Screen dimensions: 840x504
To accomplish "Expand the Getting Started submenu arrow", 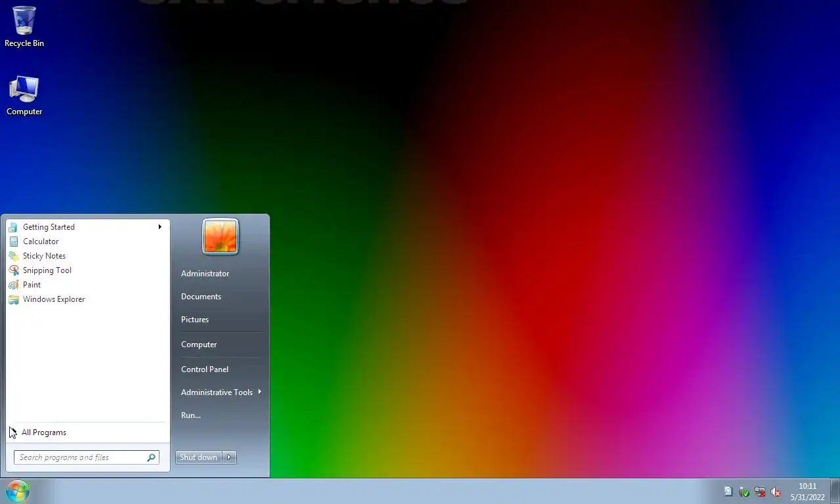I will pos(159,227).
